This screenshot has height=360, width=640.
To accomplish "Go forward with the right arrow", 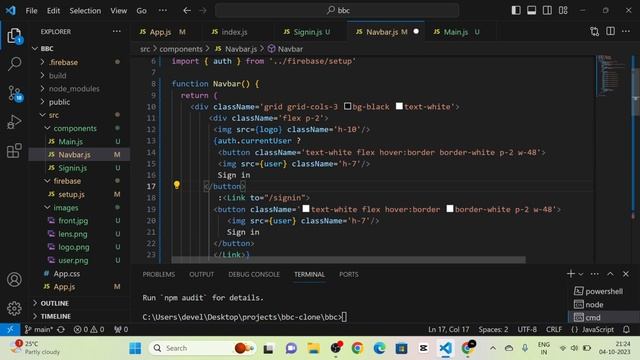I will tap(203, 11).
